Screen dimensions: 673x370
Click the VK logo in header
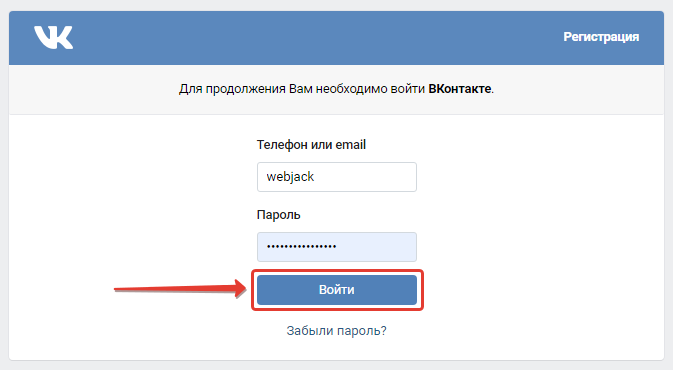[x=54, y=37]
